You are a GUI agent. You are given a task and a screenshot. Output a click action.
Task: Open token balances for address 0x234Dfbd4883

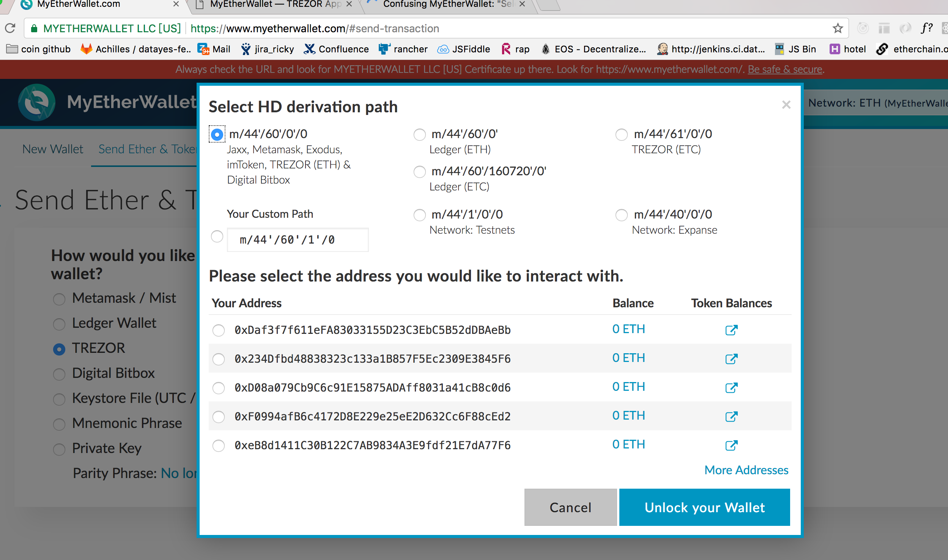731,359
